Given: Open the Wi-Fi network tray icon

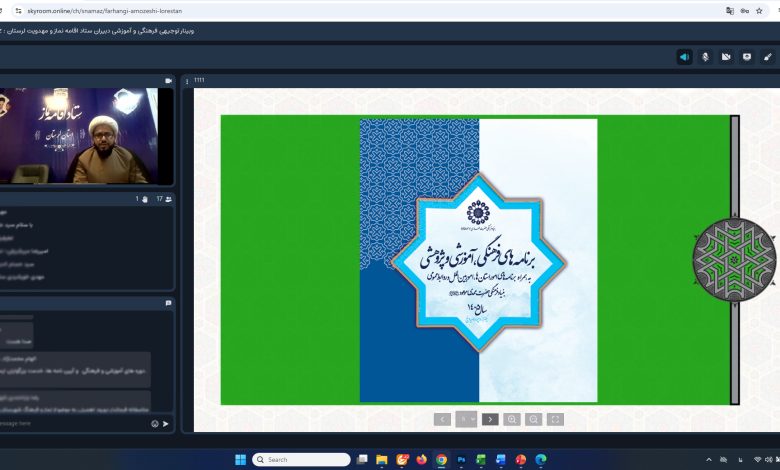Looking at the screenshot, I should [x=758, y=460].
